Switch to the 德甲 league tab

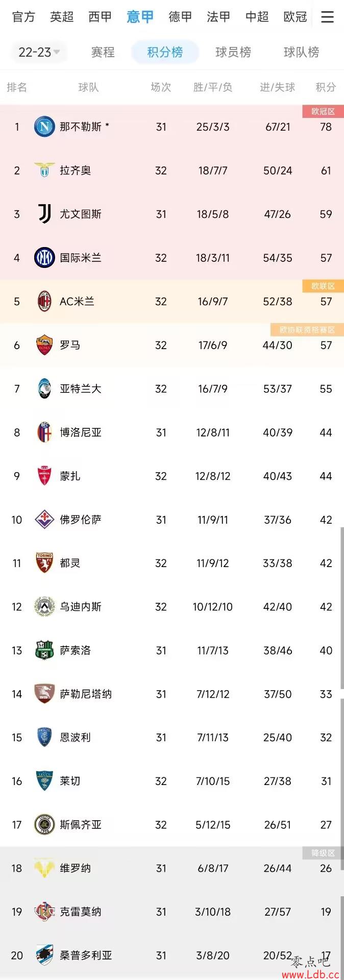180,17
